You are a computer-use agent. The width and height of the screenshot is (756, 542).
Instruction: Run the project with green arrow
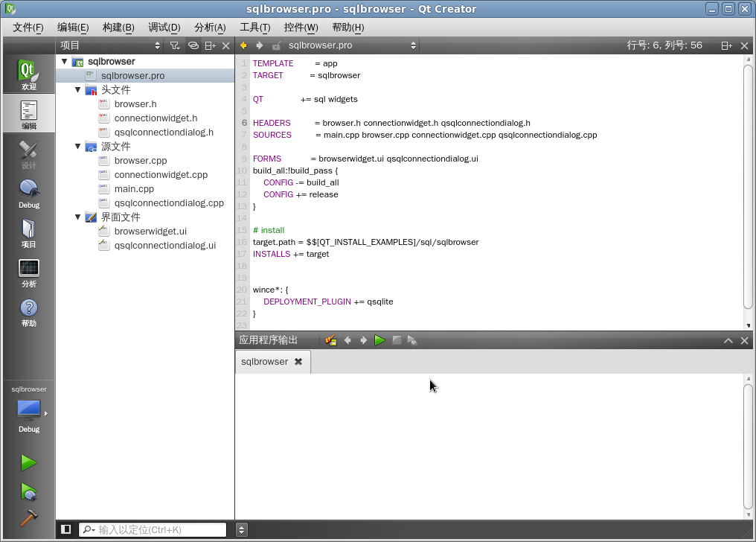29,463
